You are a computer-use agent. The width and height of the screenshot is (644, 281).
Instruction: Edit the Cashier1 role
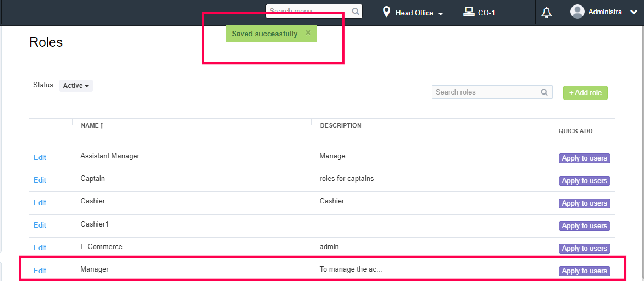(40, 225)
